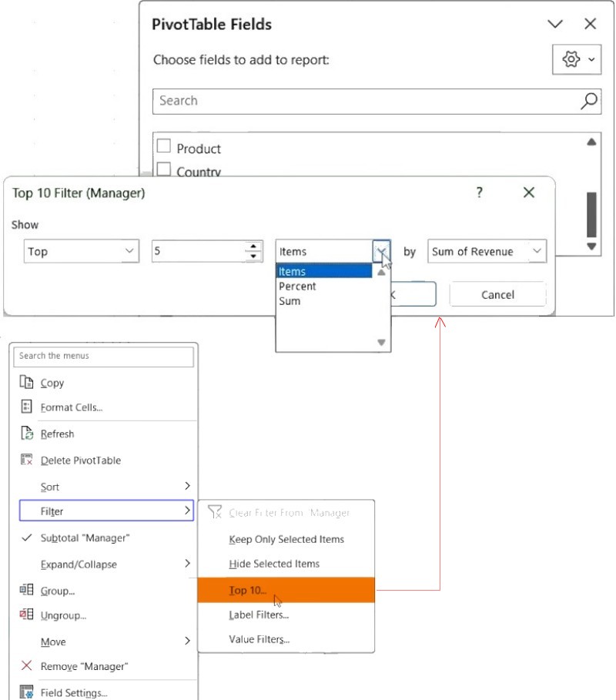Click the Group icon in context menu
This screenshot has height=700, width=616.
[x=27, y=591]
